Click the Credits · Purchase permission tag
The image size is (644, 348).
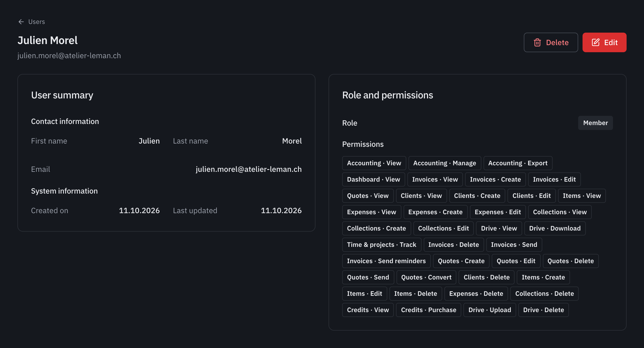tap(429, 310)
